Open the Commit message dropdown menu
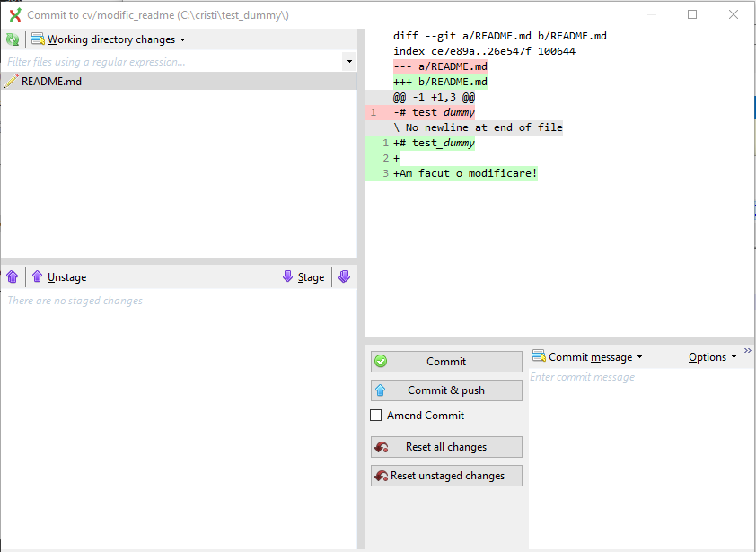This screenshot has height=552, width=756. click(x=588, y=357)
